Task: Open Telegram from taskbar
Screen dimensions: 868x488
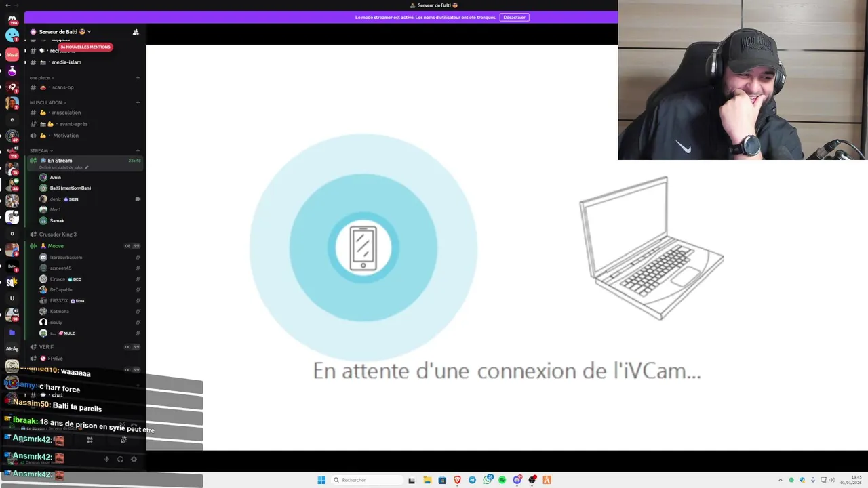Action: pos(472,480)
